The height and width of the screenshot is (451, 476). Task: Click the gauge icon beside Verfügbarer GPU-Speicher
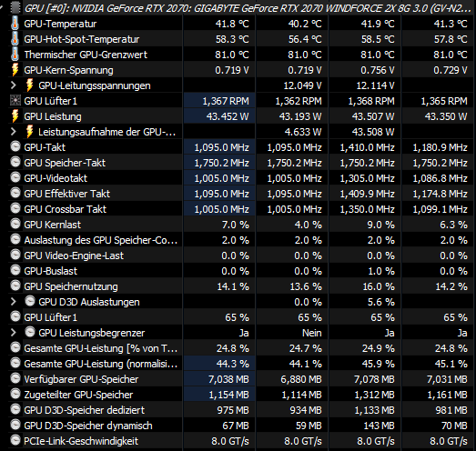[x=15, y=378]
